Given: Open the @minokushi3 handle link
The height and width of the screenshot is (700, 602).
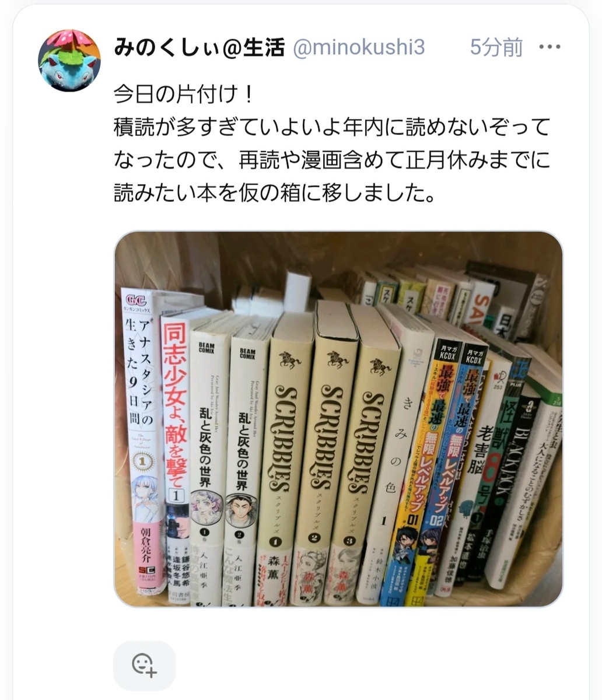Looking at the screenshot, I should coord(358,48).
